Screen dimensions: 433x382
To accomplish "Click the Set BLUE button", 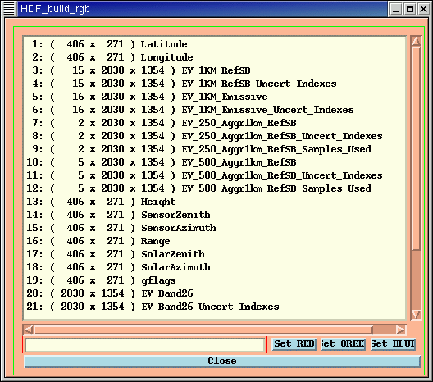I will coord(393,344).
